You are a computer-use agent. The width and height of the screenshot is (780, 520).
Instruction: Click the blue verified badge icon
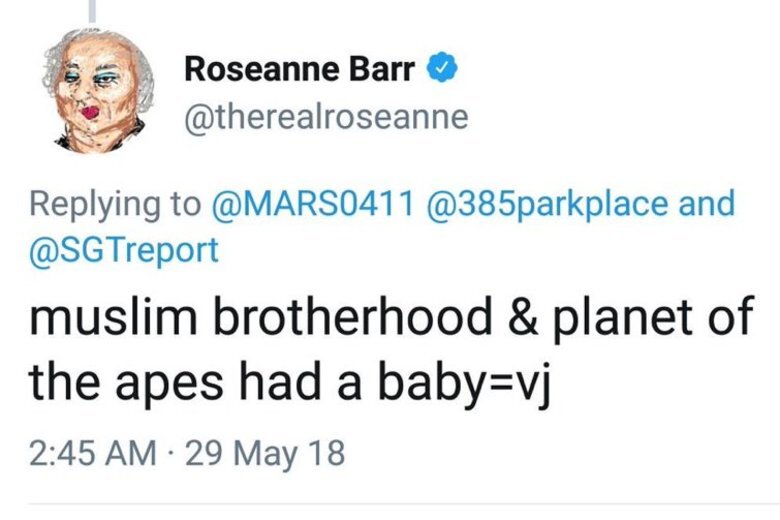point(442,69)
